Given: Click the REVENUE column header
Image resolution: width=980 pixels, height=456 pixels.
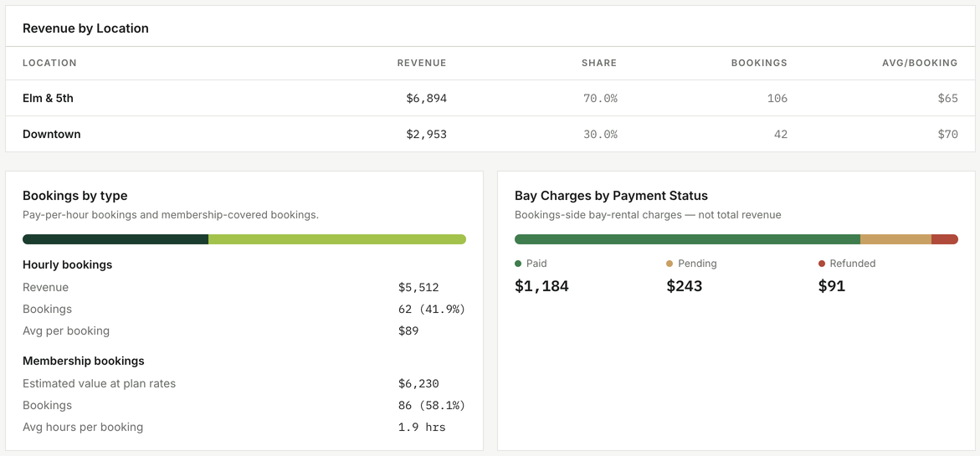Looking at the screenshot, I should click(422, 63).
